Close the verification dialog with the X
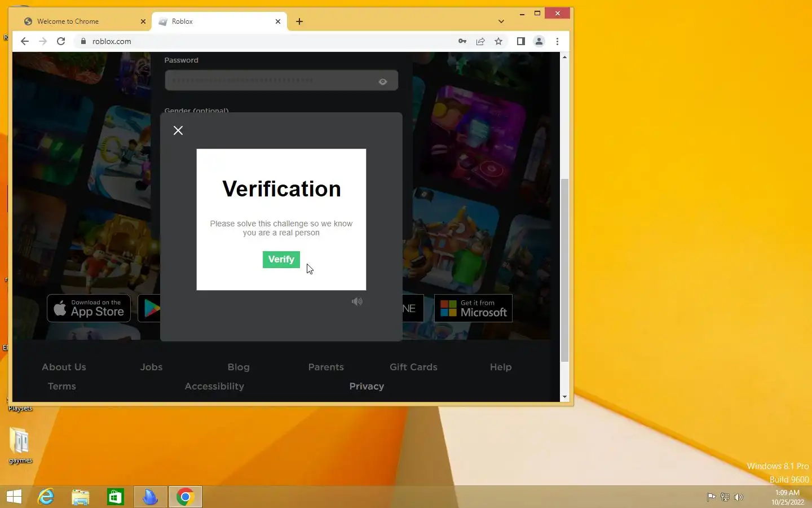The height and width of the screenshot is (508, 812). coord(178,130)
